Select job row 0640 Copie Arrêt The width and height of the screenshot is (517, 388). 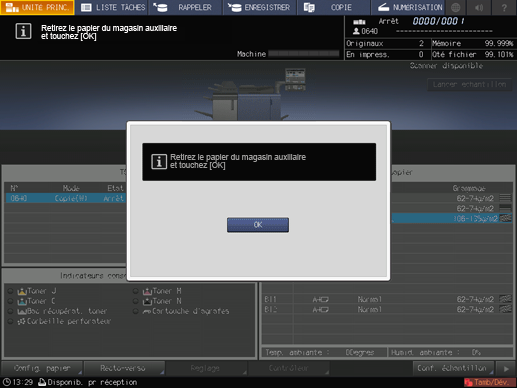66,198
